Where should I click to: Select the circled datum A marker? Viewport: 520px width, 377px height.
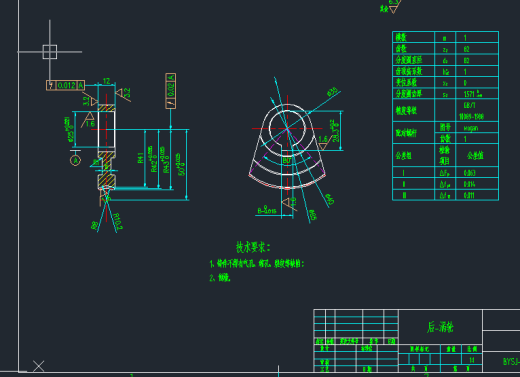tap(75, 160)
